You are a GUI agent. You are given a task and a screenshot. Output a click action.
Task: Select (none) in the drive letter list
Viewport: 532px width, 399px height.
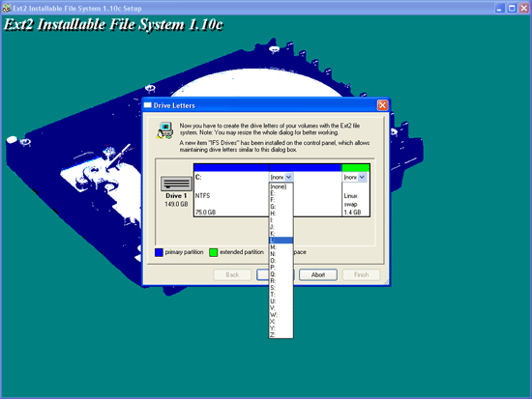point(281,186)
